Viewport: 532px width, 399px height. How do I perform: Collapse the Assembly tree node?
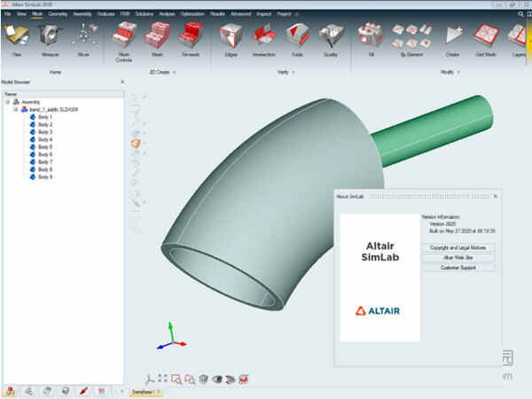coord(7,102)
